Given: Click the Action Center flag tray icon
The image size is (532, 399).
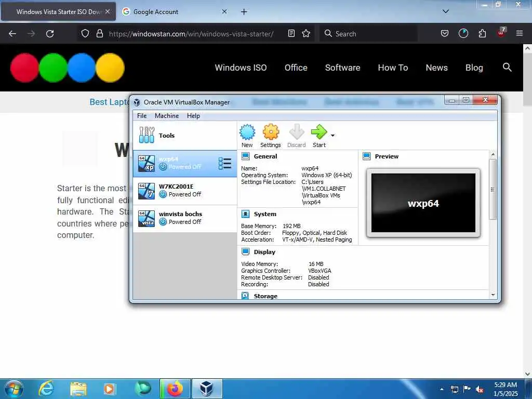Looking at the screenshot, I should click(467, 389).
